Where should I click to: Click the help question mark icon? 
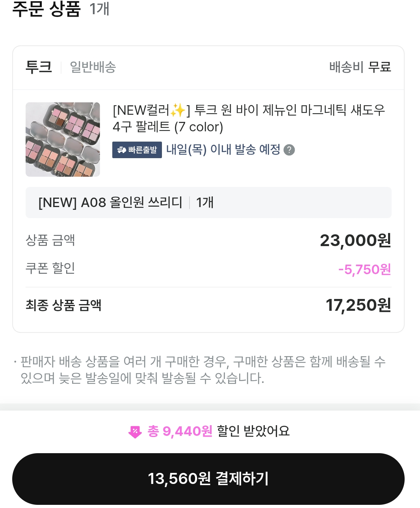(289, 150)
